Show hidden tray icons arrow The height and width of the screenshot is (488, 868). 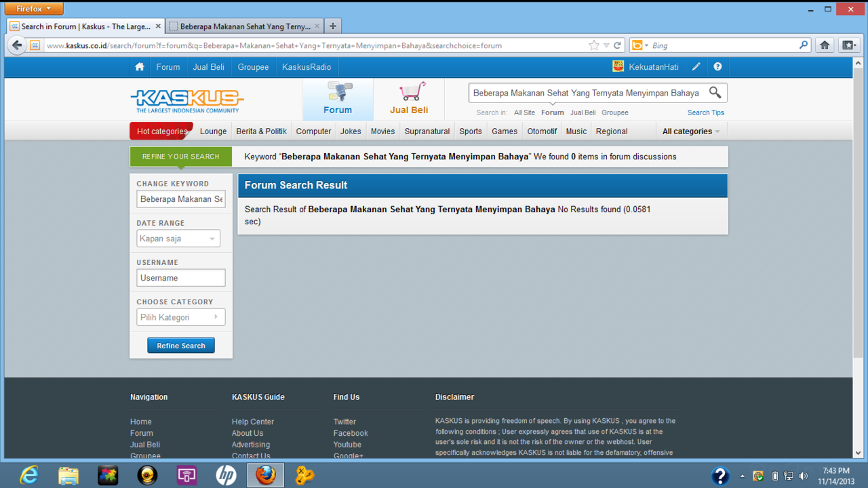click(x=742, y=476)
